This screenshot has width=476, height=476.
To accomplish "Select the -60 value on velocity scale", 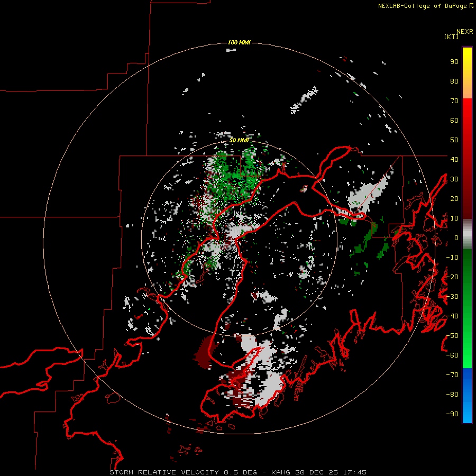I will click(452, 355).
